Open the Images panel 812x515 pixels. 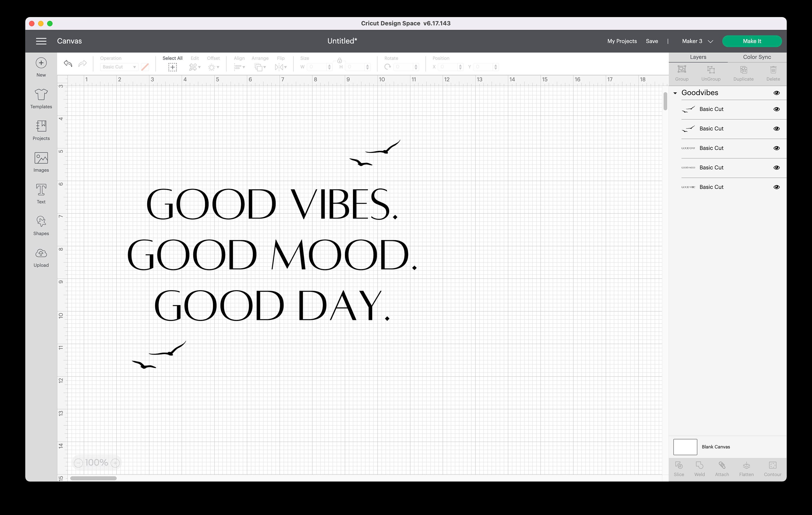pos(41,161)
